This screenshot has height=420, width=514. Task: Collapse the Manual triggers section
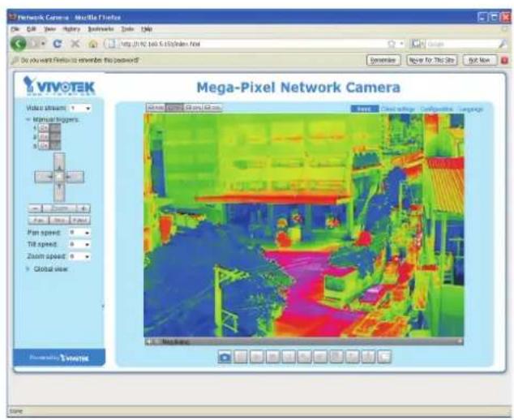tap(28, 120)
